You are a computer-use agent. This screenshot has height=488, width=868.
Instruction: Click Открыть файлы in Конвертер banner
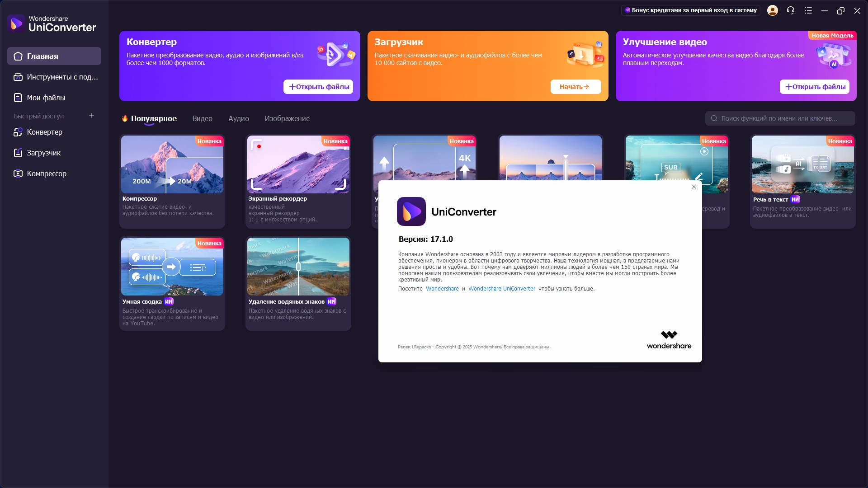coord(318,87)
